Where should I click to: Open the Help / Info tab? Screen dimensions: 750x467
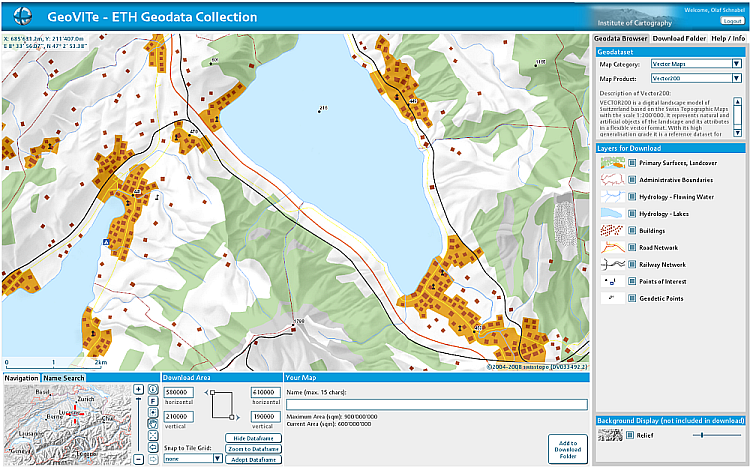728,38
